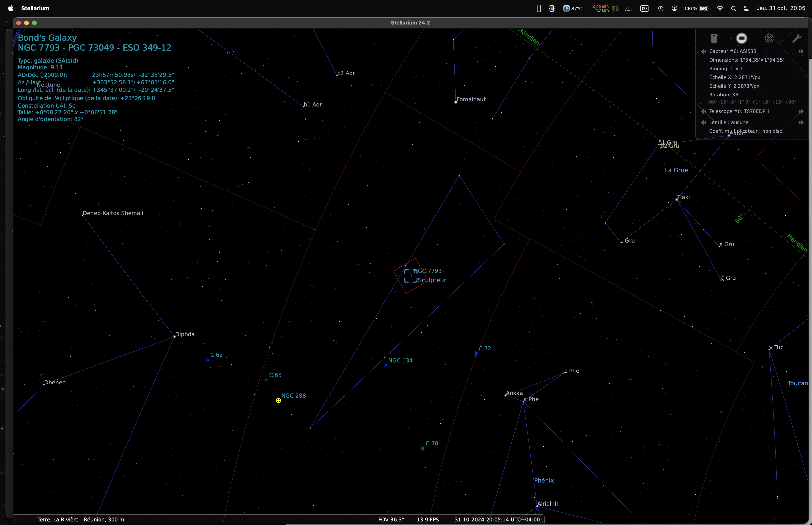Screen dimensions: 812x525
Task: Select the C 70 galaxy marker
Action: (423, 448)
